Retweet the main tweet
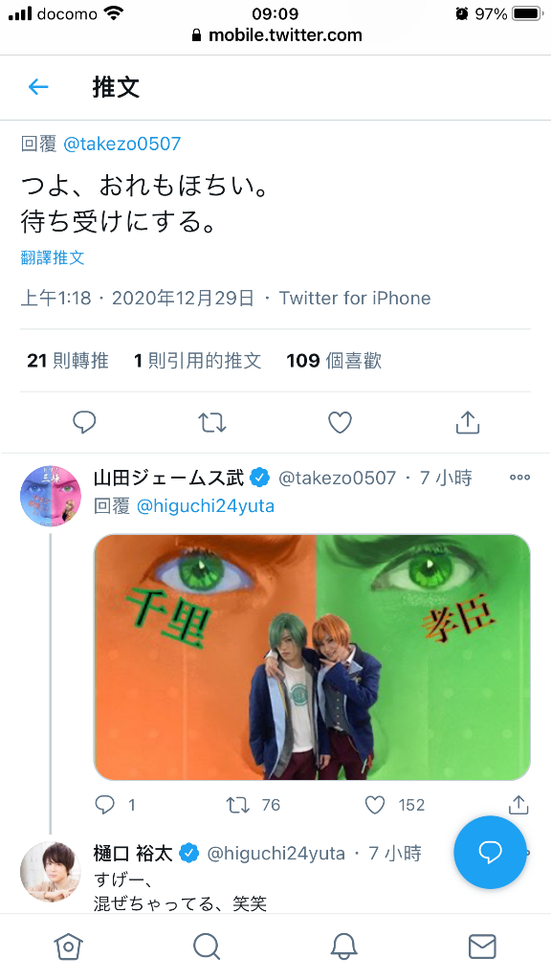Image resolution: width=551 pixels, height=980 pixels. coord(212,422)
